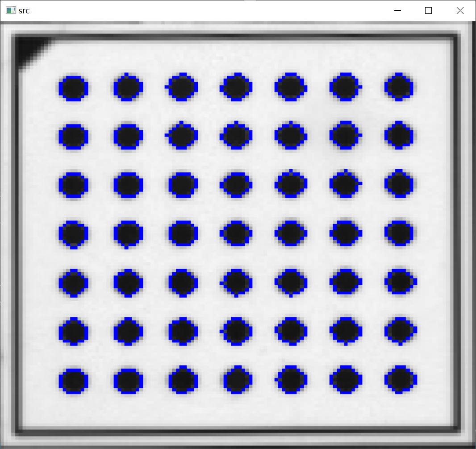Click the src window app icon
Viewport: 476px width, 449px height.
pyautogui.click(x=11, y=10)
